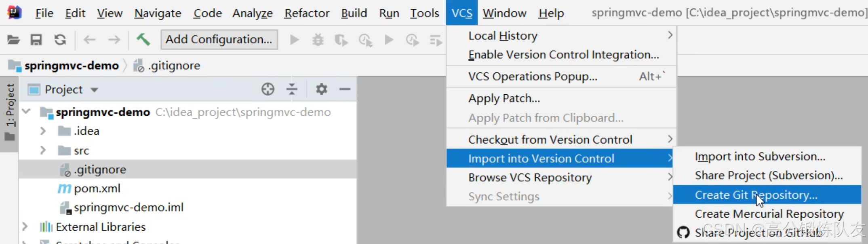Screen dimensions: 868x244
Task: Click the Run play icon
Action: tap(295, 40)
